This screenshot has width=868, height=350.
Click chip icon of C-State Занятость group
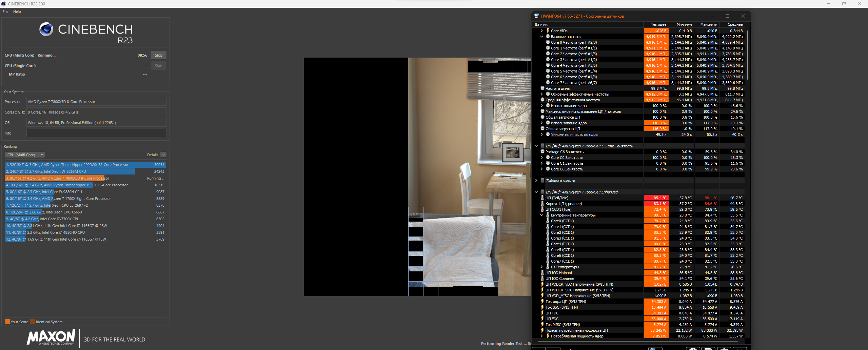point(542,146)
